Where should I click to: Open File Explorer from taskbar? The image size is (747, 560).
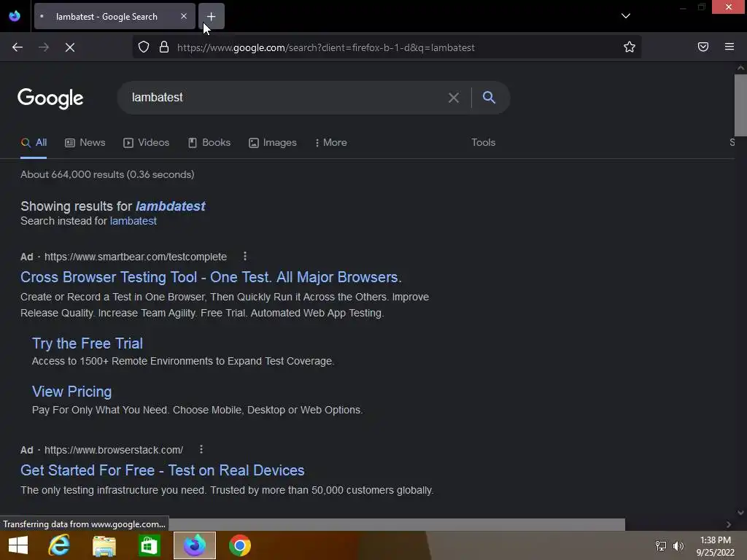coord(104,545)
